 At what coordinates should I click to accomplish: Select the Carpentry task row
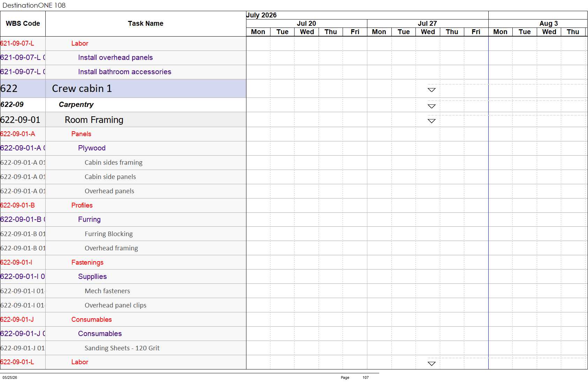click(123, 104)
